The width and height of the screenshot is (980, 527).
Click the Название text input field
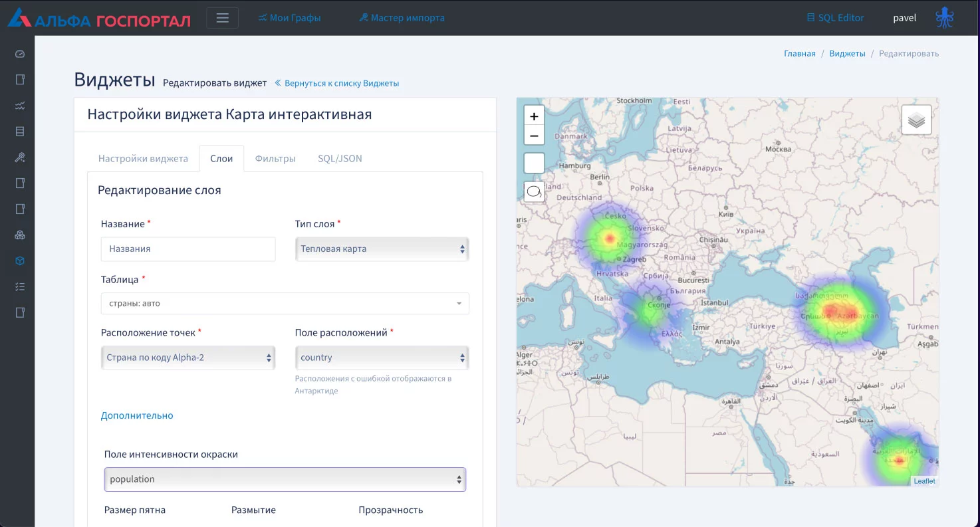click(188, 249)
